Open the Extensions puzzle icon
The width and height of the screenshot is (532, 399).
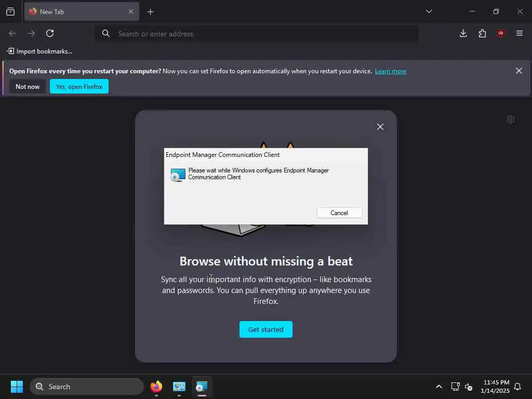click(x=482, y=33)
